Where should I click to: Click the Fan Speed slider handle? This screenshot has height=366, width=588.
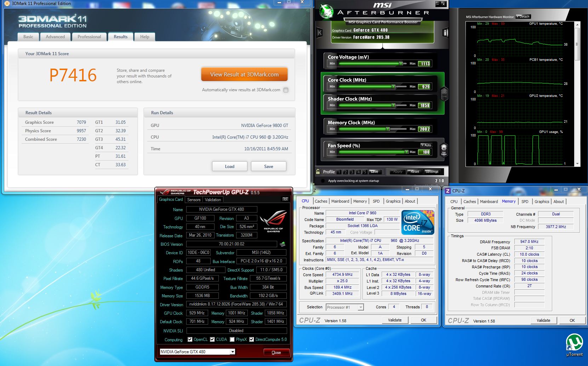tap(406, 152)
